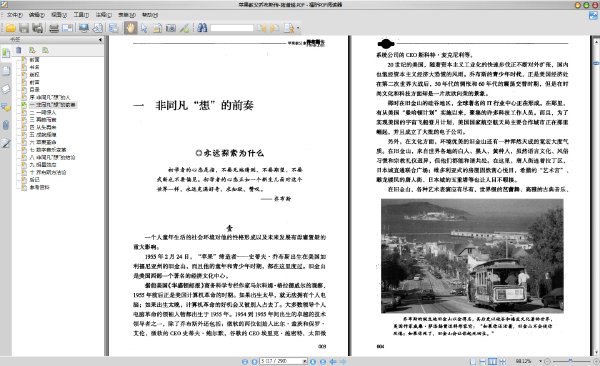Save the document with the floppy icon
Screen dimensions: 600x366
[24, 28]
